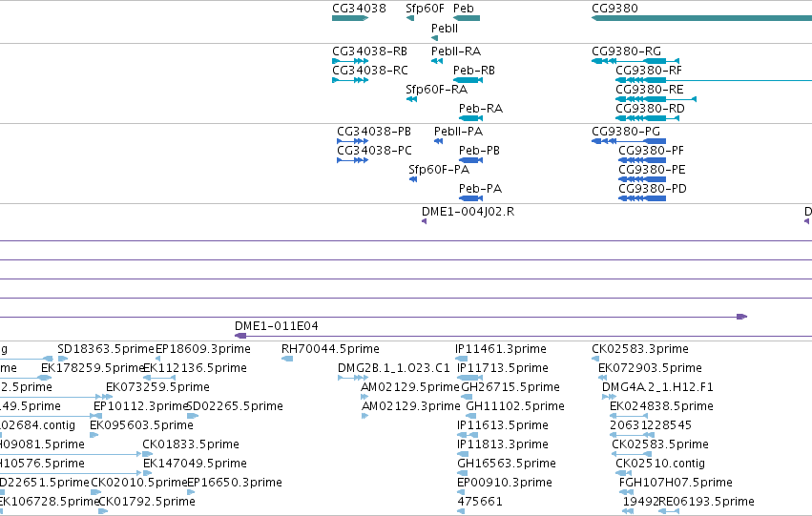812x516 pixels.
Task: Click EST IP11461.3prime
Action: (x=462, y=359)
